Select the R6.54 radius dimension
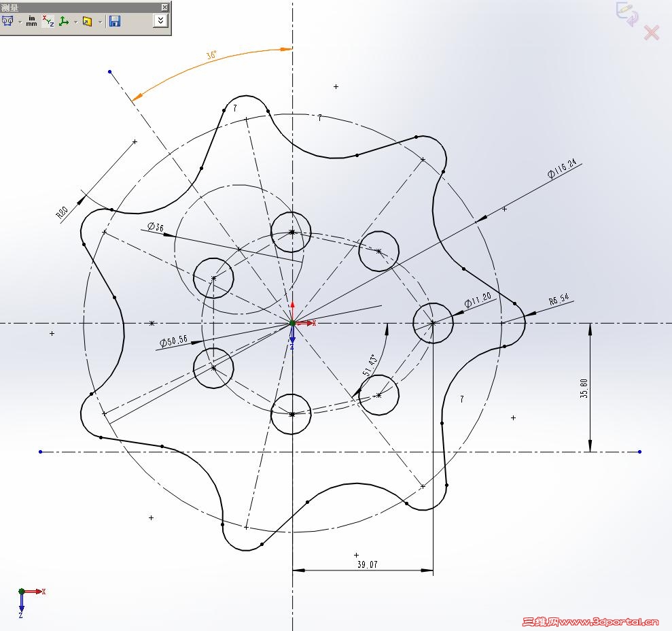The width and height of the screenshot is (672, 631). click(559, 299)
